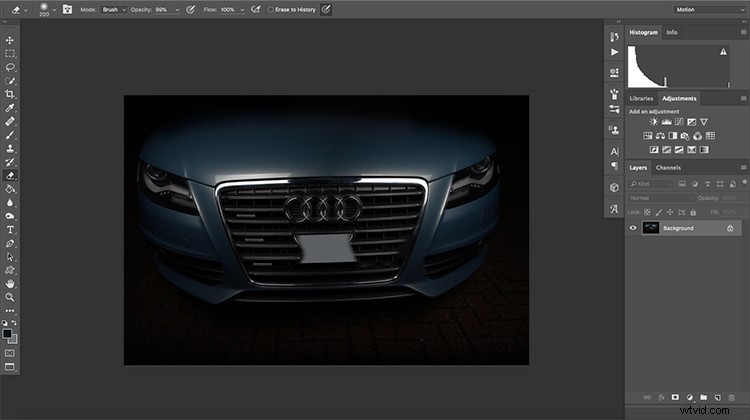This screenshot has height=420, width=750.
Task: Click the foreground color swatch
Action: 7,334
